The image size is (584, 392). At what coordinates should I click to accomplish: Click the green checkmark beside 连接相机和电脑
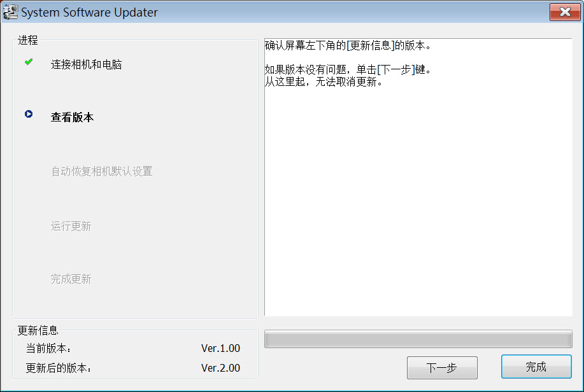(29, 62)
